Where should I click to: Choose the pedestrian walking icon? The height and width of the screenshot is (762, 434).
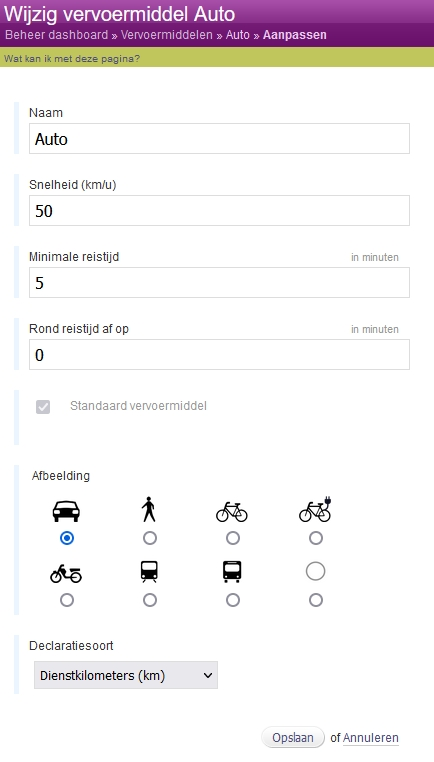(x=149, y=509)
